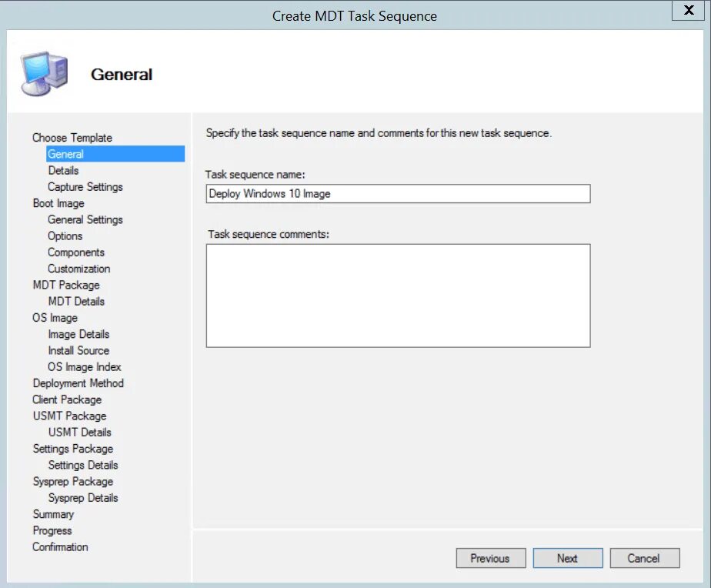
Task: Click the computer wizard icon
Action: (x=44, y=72)
